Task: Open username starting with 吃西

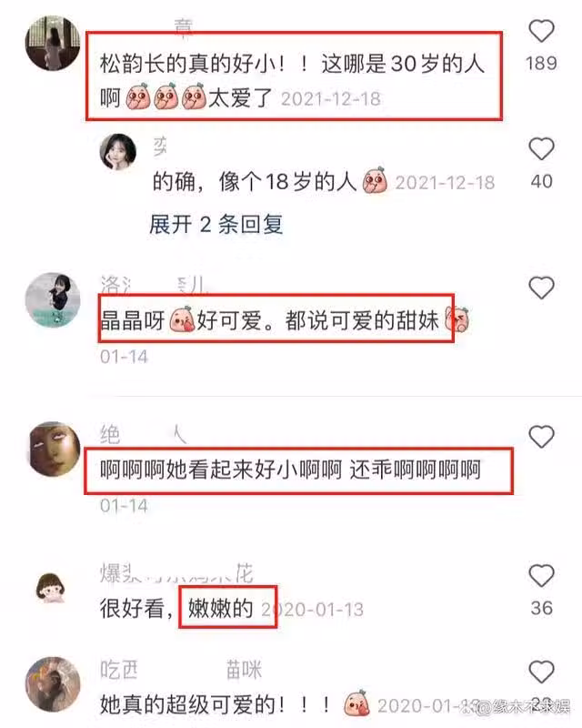Action: pyautogui.click(x=181, y=670)
